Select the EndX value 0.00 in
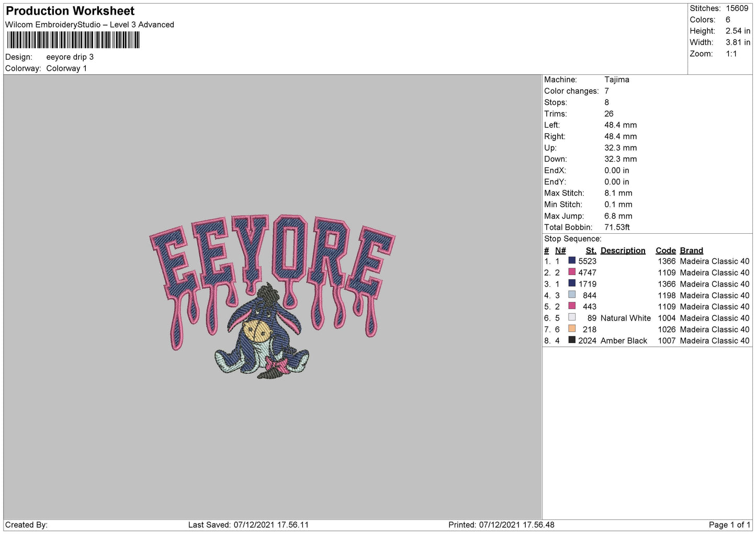 [617, 171]
